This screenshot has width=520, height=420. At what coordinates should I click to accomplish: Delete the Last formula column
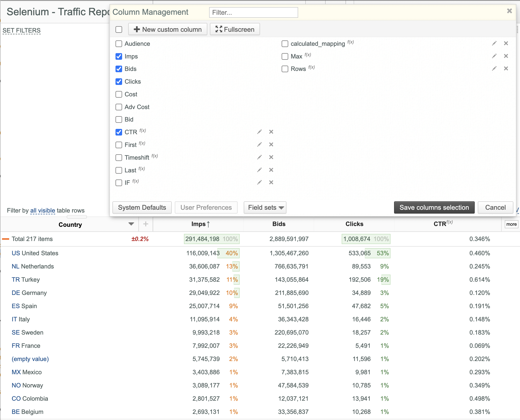click(x=271, y=170)
